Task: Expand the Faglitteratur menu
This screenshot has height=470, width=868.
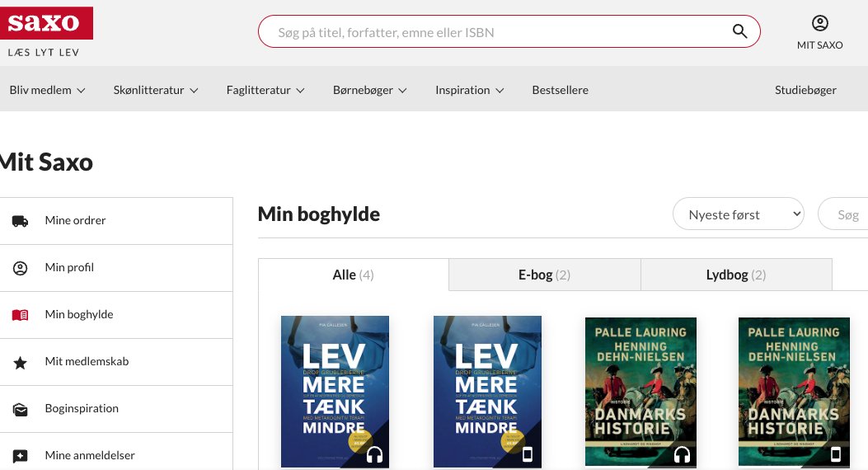Action: (x=265, y=90)
